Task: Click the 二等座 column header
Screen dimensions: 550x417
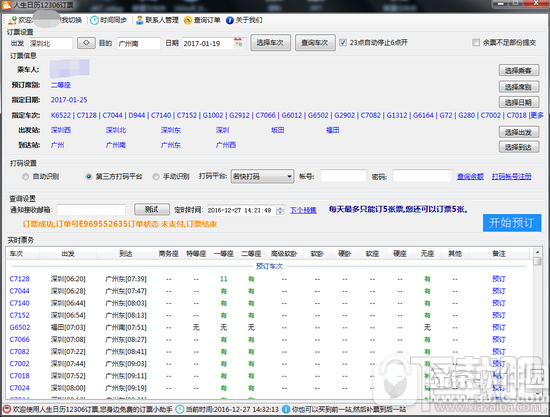Action: [x=251, y=254]
